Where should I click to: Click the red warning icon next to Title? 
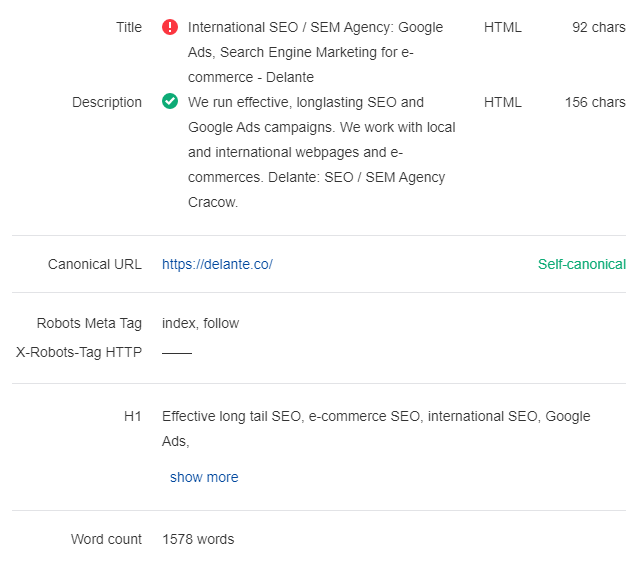point(170,27)
